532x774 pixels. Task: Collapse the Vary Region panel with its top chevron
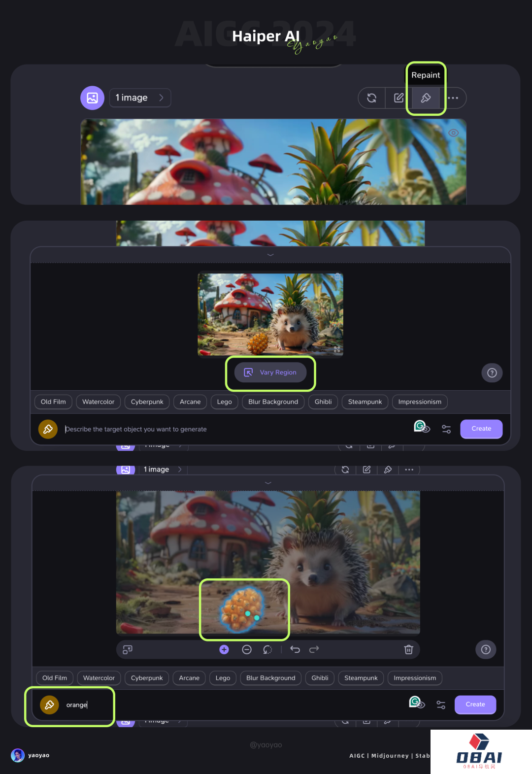click(x=270, y=255)
